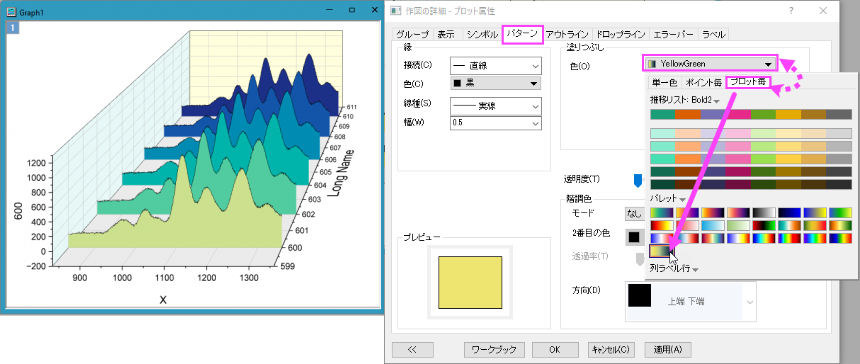Pick the red-to-yellow fire palette
The height and width of the screenshot is (364, 860).
coord(662,225)
